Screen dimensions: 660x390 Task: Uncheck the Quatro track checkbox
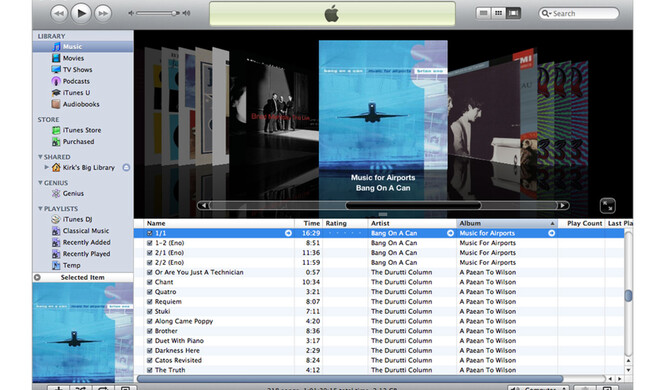149,292
